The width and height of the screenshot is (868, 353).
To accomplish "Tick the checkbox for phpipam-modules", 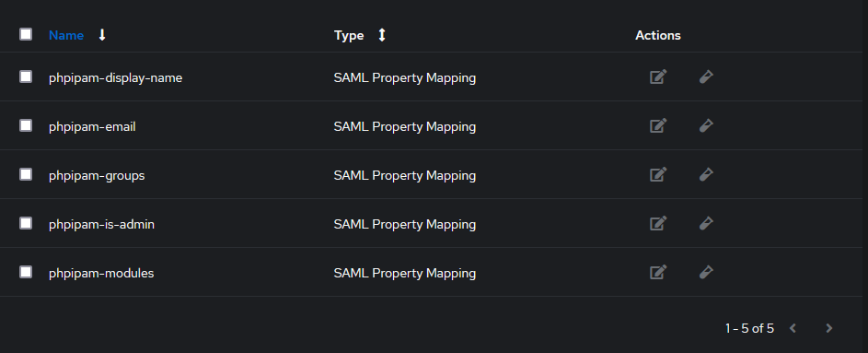I will 26,272.
